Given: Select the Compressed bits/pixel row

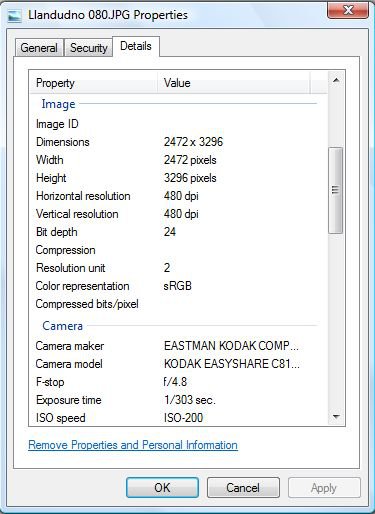Looking at the screenshot, I should point(179,304).
